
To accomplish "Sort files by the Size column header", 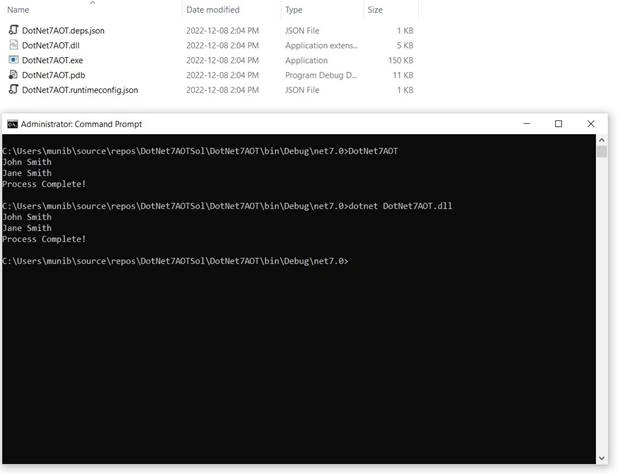I will pos(375,10).
